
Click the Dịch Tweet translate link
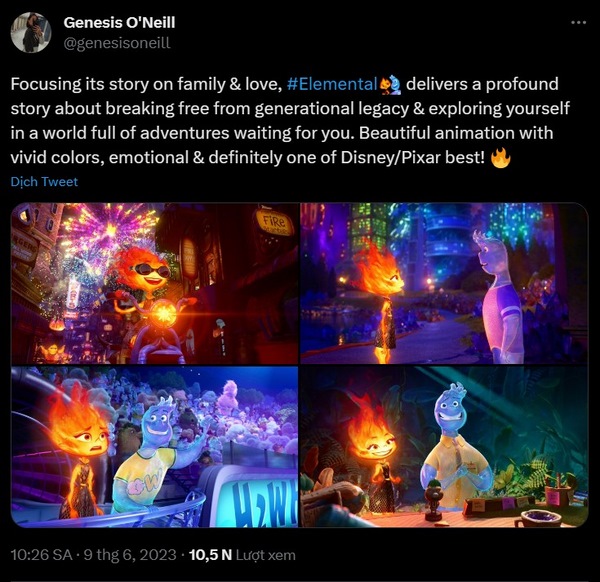click(44, 181)
